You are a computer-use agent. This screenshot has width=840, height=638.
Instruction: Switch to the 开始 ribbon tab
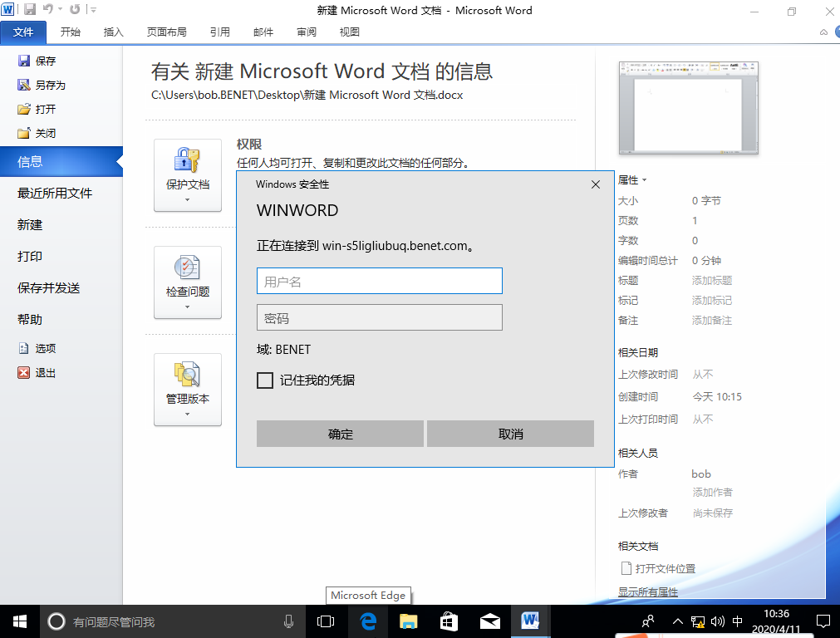click(70, 32)
